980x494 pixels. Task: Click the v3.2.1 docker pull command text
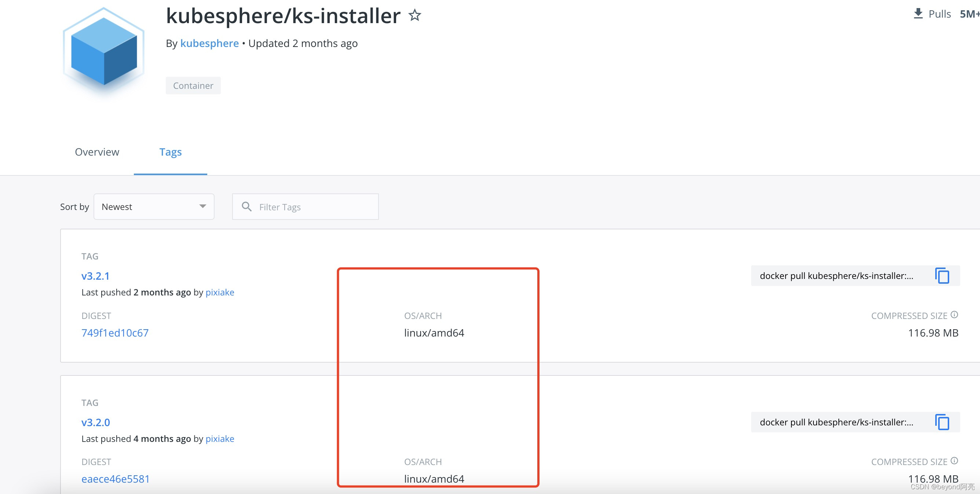click(836, 276)
